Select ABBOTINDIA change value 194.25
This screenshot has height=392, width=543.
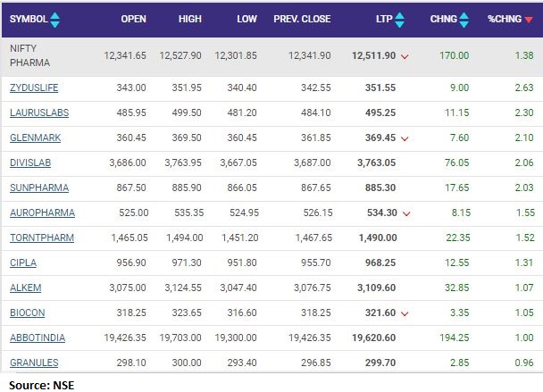coord(454,338)
